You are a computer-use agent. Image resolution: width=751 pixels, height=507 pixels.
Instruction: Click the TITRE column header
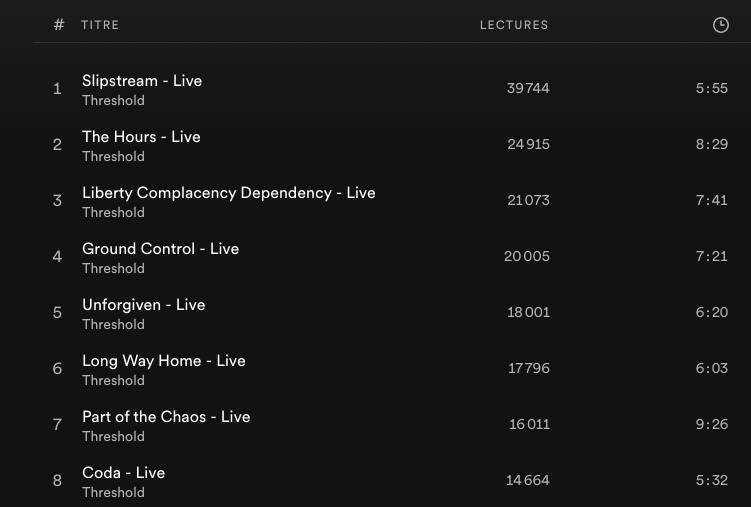tap(100, 25)
